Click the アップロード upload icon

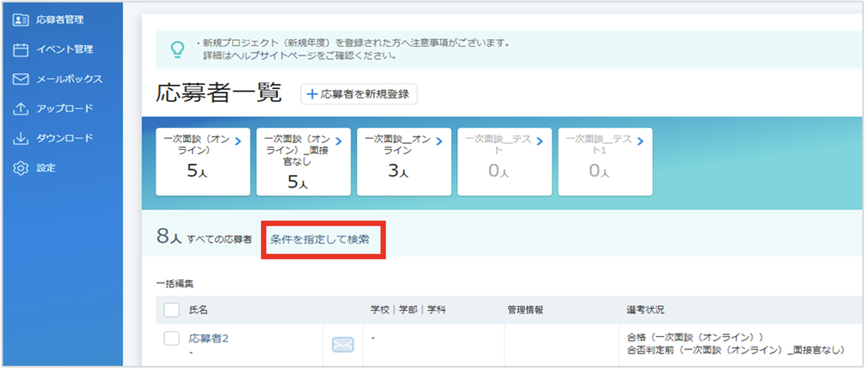click(x=20, y=109)
